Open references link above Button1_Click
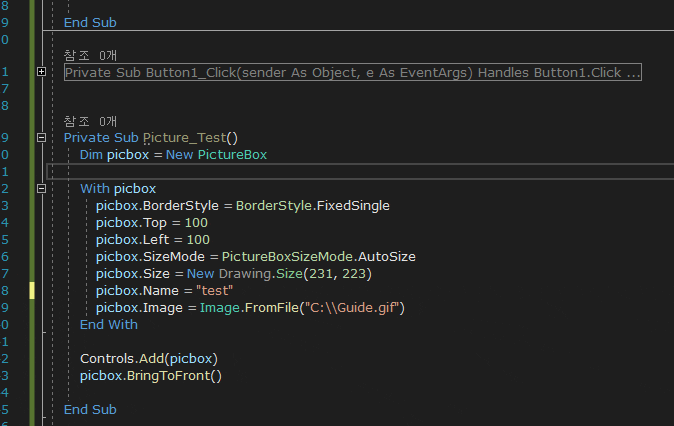 (90, 55)
